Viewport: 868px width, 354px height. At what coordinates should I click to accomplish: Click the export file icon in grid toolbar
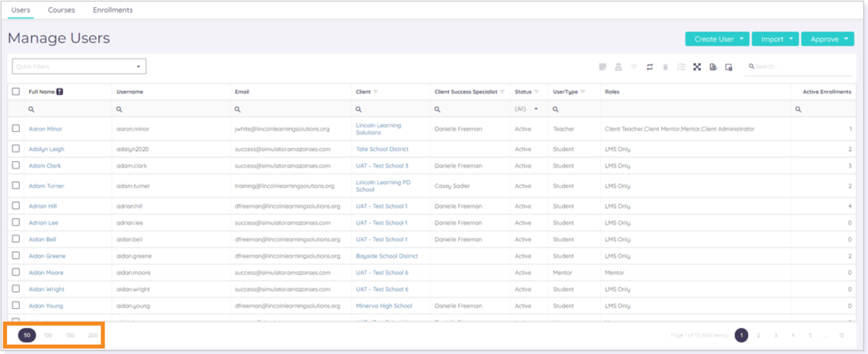click(x=713, y=67)
